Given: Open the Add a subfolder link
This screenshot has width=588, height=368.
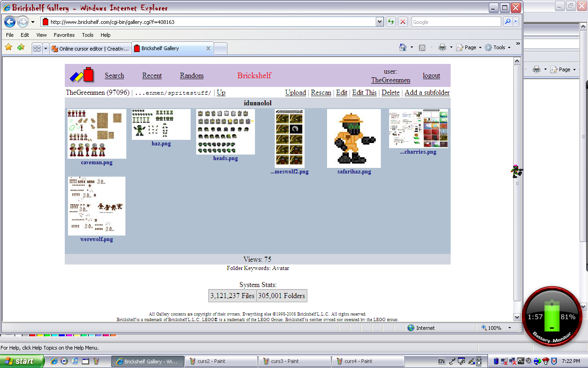Looking at the screenshot, I should 427,92.
